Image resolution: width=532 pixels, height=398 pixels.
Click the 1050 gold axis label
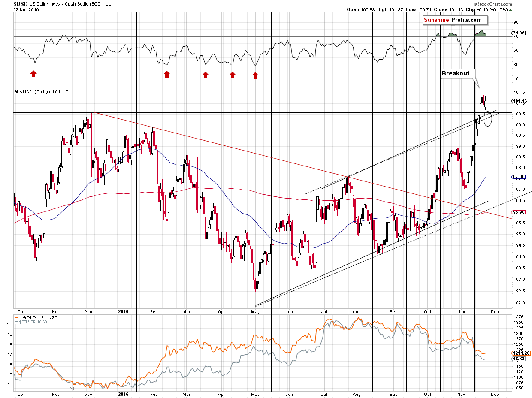point(518,388)
